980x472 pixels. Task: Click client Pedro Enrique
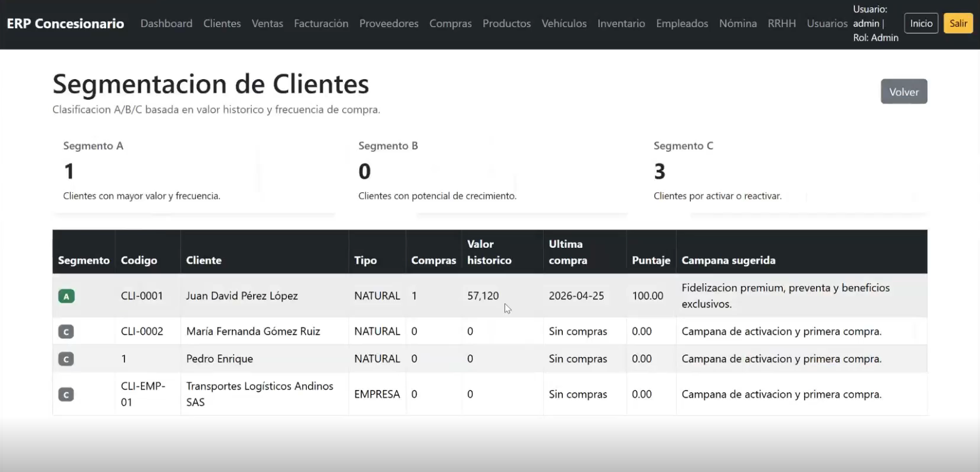[219, 359]
